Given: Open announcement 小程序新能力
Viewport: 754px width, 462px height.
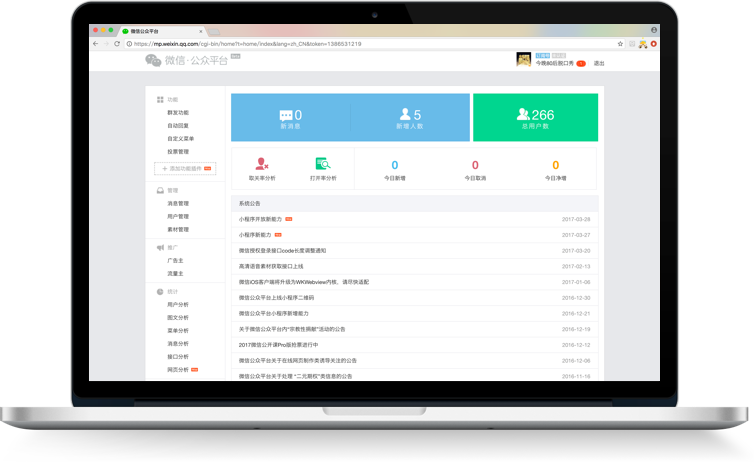Looking at the screenshot, I should (255, 235).
